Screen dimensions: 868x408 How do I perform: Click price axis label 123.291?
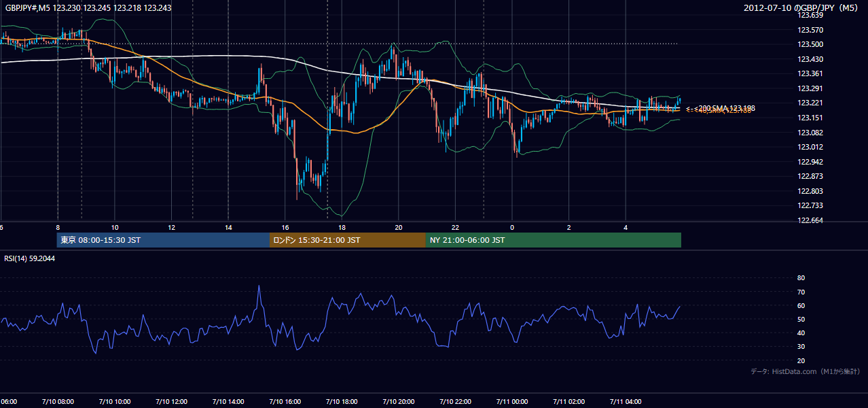click(x=810, y=88)
